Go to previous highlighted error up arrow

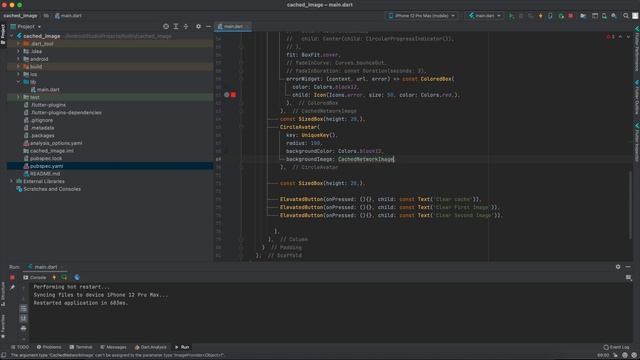tap(620, 37)
